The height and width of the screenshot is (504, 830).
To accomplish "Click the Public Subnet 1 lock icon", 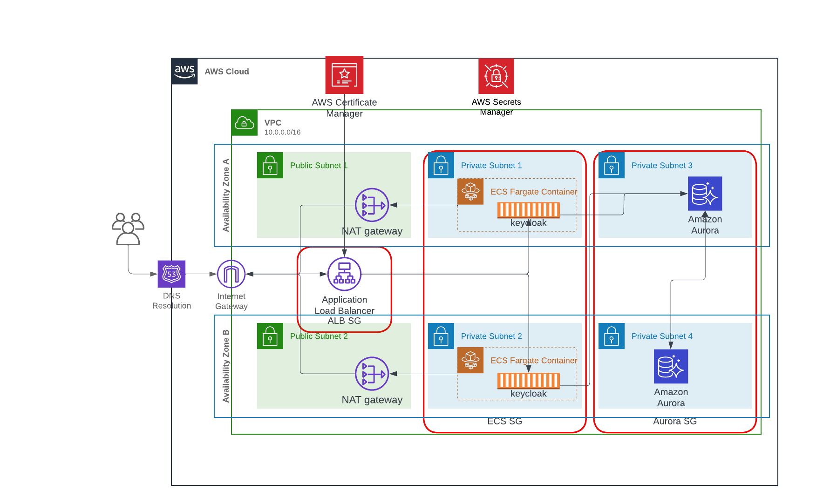I will [270, 165].
